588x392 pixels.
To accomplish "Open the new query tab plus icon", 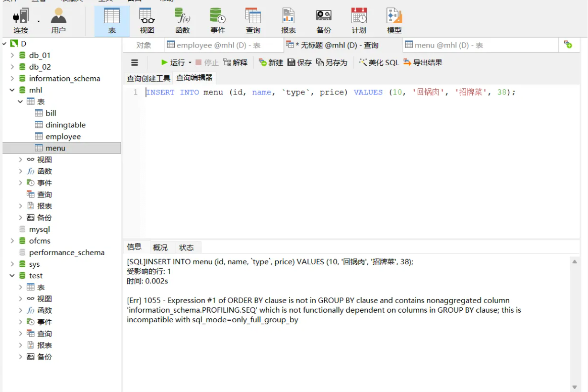I will (569, 45).
